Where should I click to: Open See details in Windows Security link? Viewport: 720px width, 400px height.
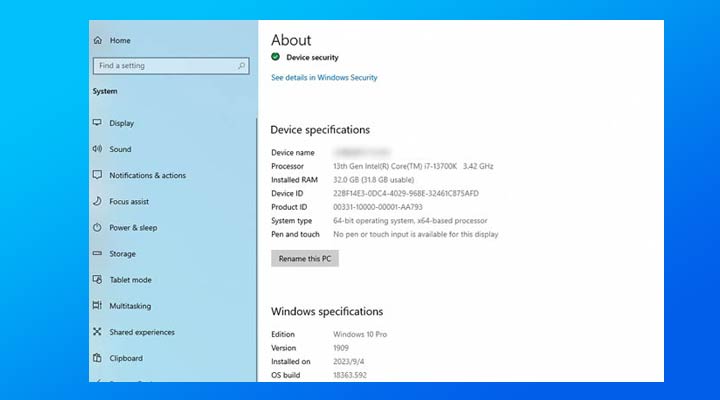point(324,78)
